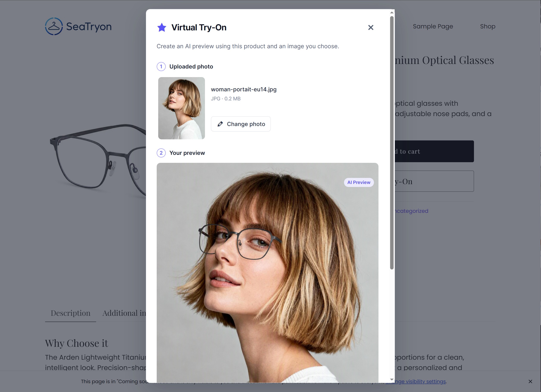Click the SeaTryon hanger logo icon
The width and height of the screenshot is (541, 392).
54,26
